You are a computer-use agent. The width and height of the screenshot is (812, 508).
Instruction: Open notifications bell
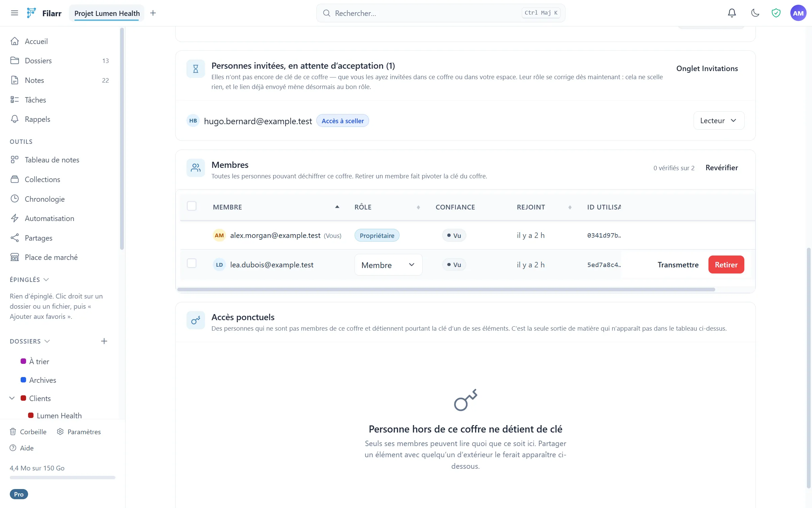(732, 13)
